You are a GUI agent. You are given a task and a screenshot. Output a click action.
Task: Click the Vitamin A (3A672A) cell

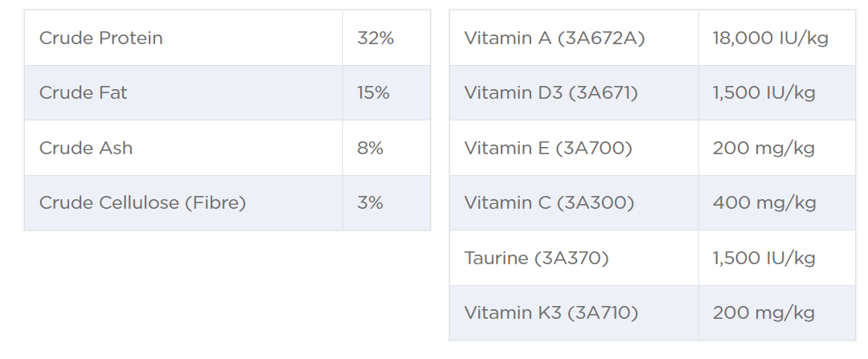(x=555, y=38)
